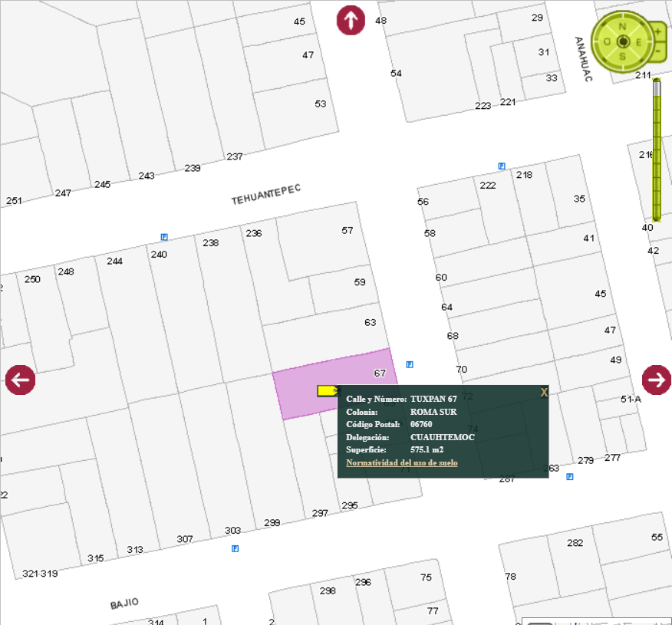Pan the map north with the up arrow
Screen dimensions: 672x625
[x=351, y=21]
